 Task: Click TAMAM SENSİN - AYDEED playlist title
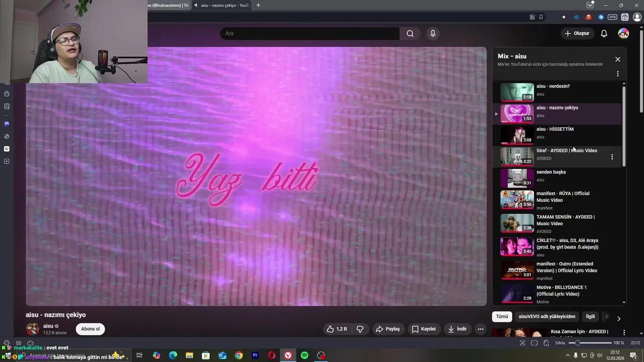566,220
